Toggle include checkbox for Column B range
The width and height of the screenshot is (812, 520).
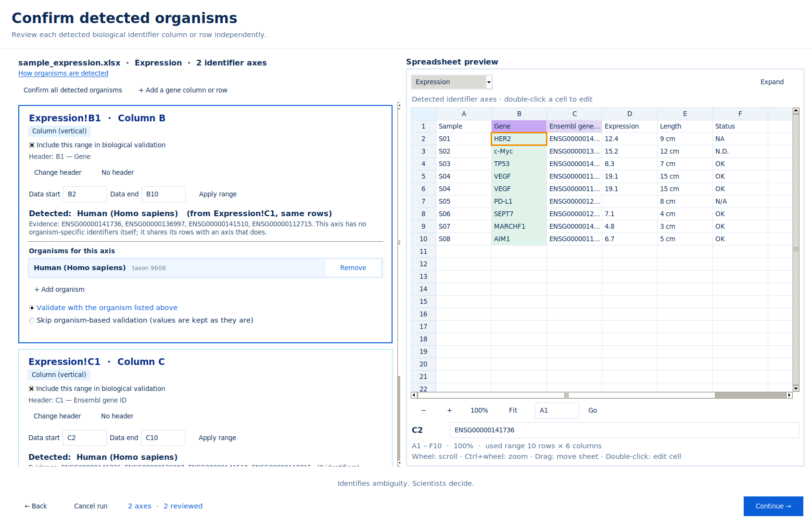click(32, 145)
